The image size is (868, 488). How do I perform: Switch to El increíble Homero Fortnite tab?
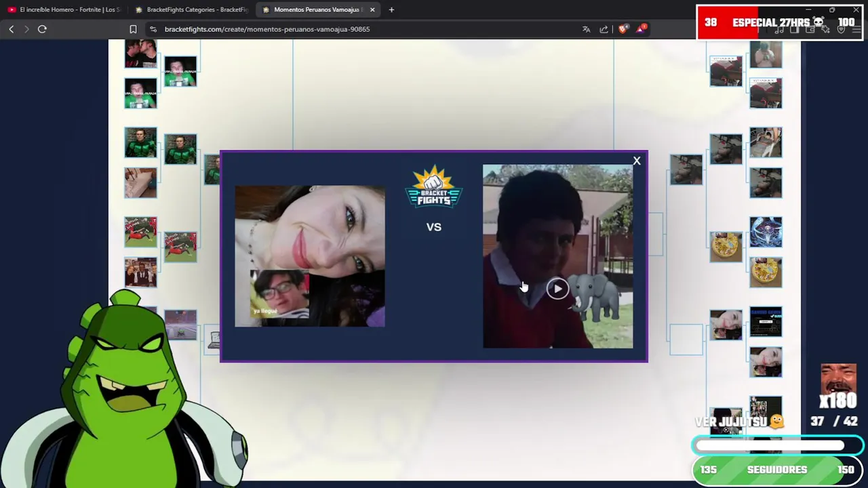click(x=64, y=9)
